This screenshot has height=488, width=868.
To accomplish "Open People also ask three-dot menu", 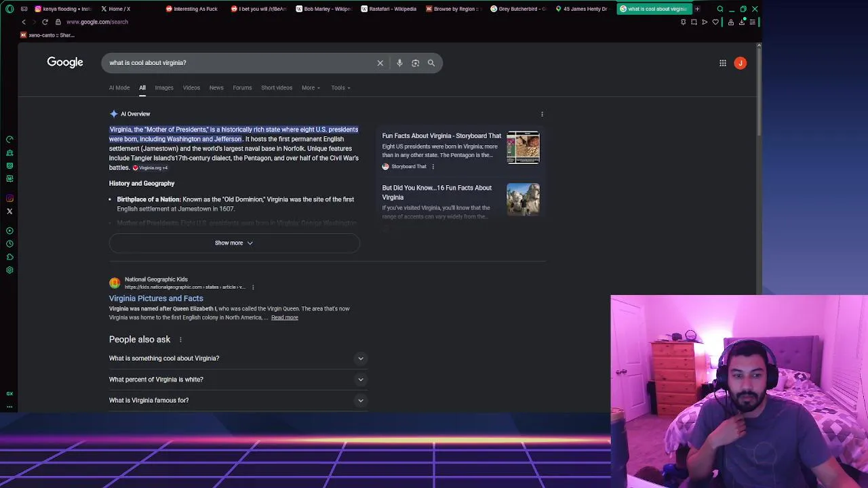I will 180,340.
